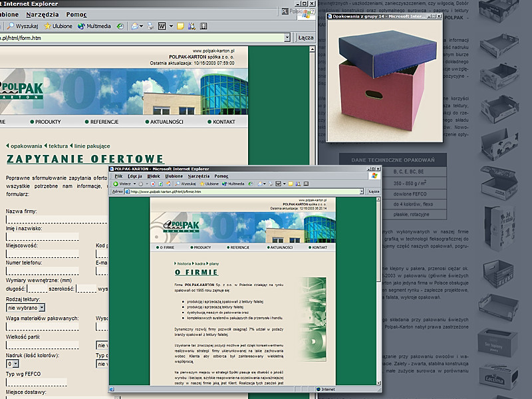
Task: Open the Adres bar dropdown in POLPAK-KARTON window
Action: tap(362, 192)
